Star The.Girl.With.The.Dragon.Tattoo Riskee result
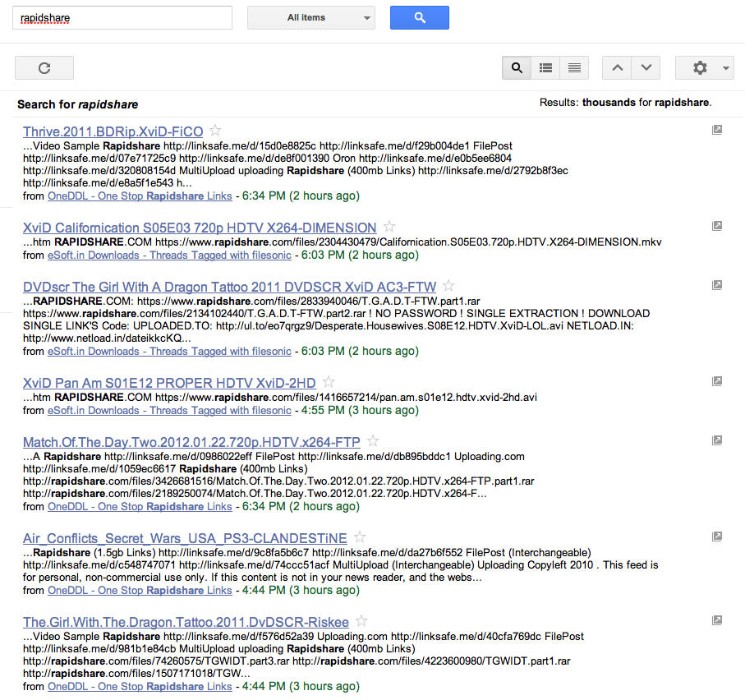745x700 pixels. point(361,620)
